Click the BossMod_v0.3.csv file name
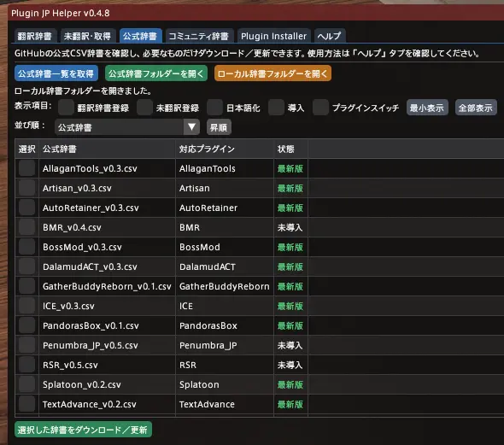Viewport: 504px width, 445px height. pyautogui.click(x=82, y=247)
